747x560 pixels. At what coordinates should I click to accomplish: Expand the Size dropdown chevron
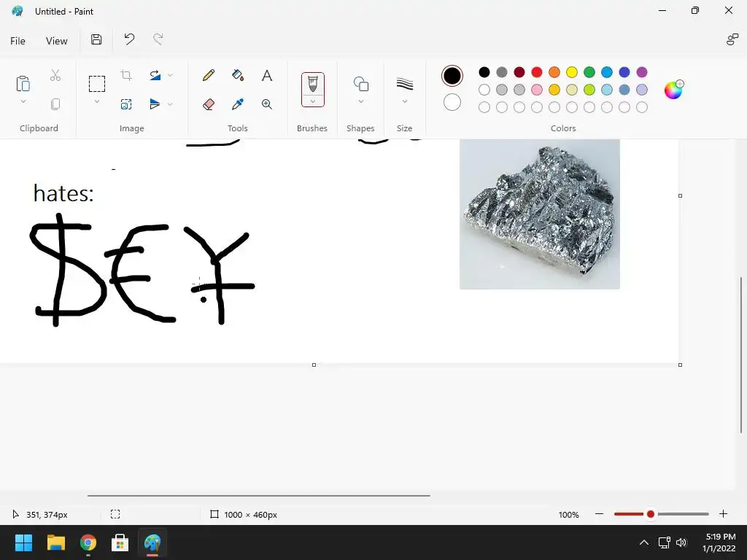click(404, 101)
